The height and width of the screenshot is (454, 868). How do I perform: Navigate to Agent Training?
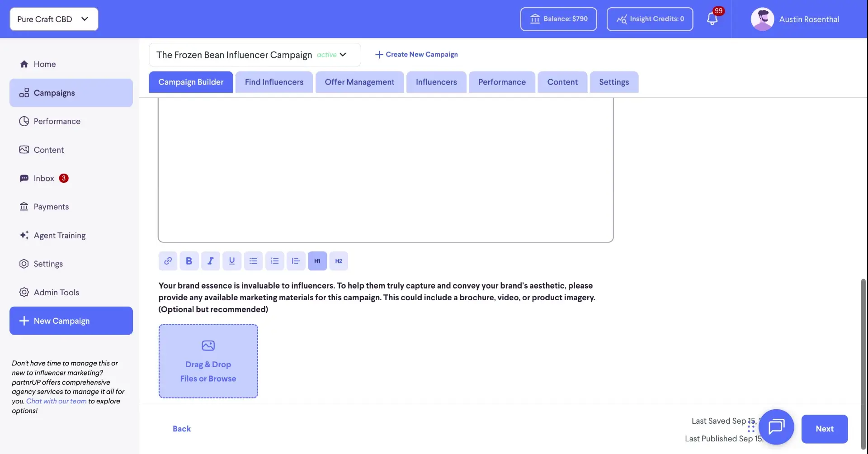pyautogui.click(x=59, y=235)
